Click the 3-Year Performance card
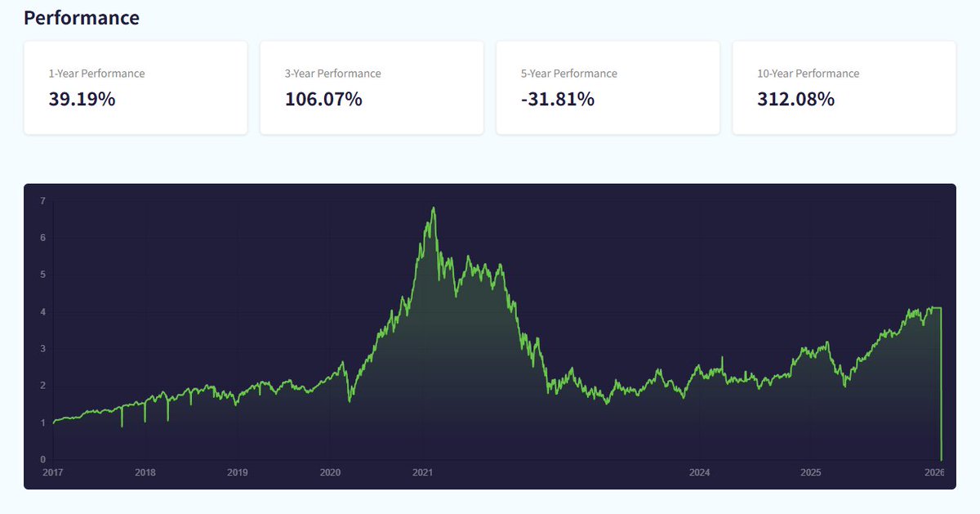 click(x=372, y=87)
